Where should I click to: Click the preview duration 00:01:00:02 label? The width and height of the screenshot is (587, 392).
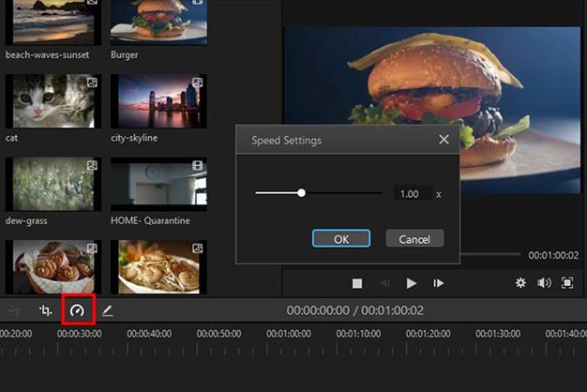(x=553, y=255)
